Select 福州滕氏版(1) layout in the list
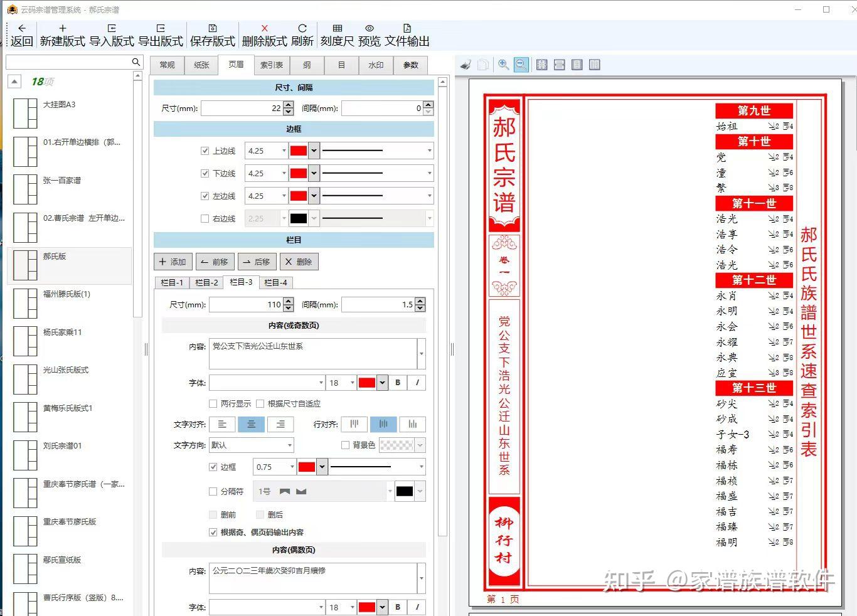 pos(69,303)
